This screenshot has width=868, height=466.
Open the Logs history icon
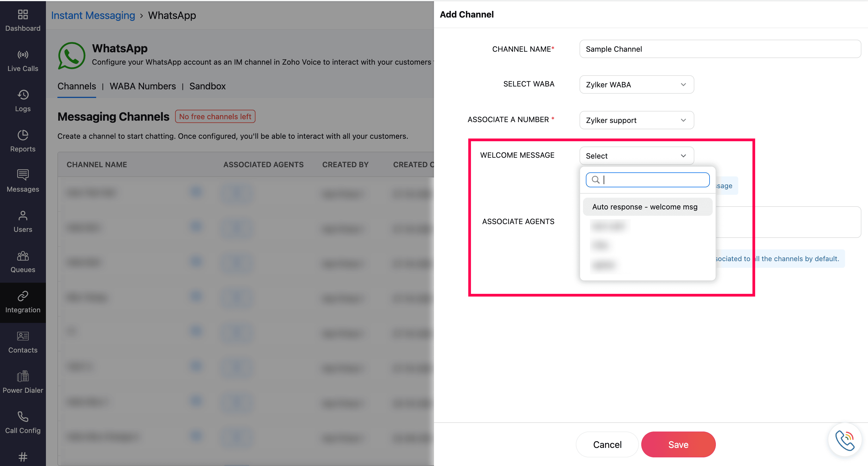point(23,95)
